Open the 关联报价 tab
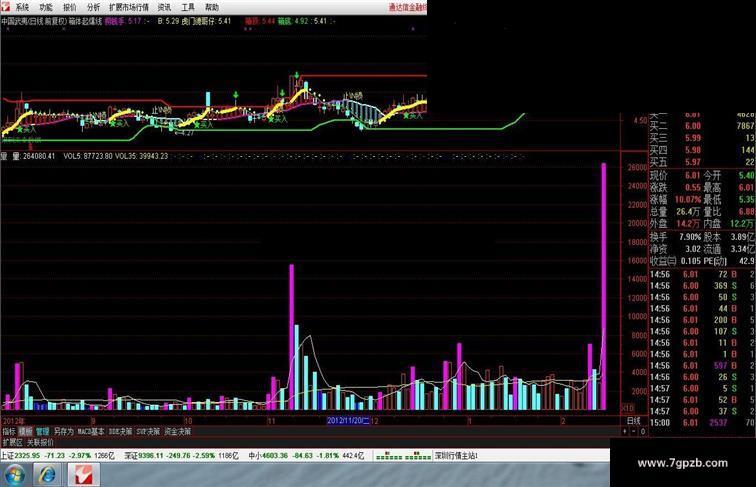This screenshot has width=756, height=487. [x=40, y=442]
